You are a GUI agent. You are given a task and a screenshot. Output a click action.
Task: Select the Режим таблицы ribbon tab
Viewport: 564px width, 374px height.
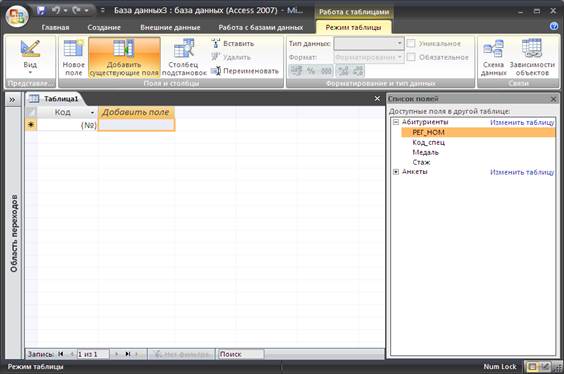click(x=353, y=27)
